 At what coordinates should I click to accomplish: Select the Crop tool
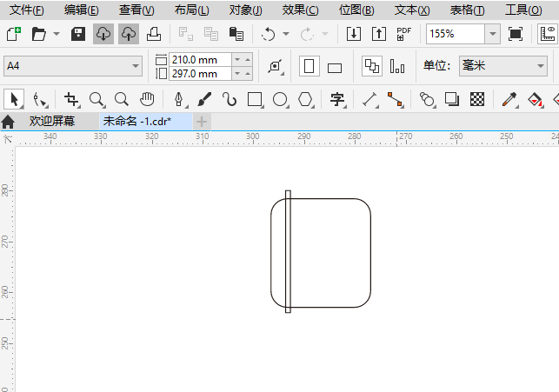tap(71, 99)
